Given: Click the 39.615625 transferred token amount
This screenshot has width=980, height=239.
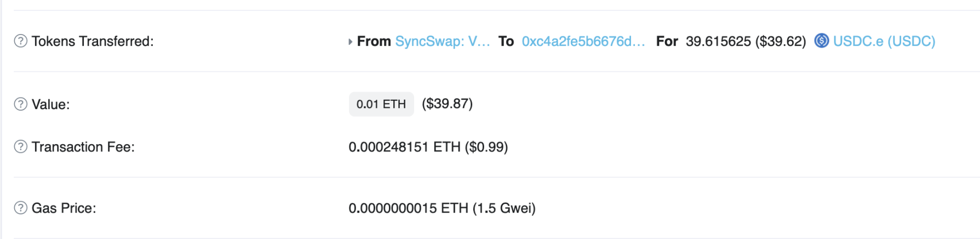Looking at the screenshot, I should pos(718,41).
